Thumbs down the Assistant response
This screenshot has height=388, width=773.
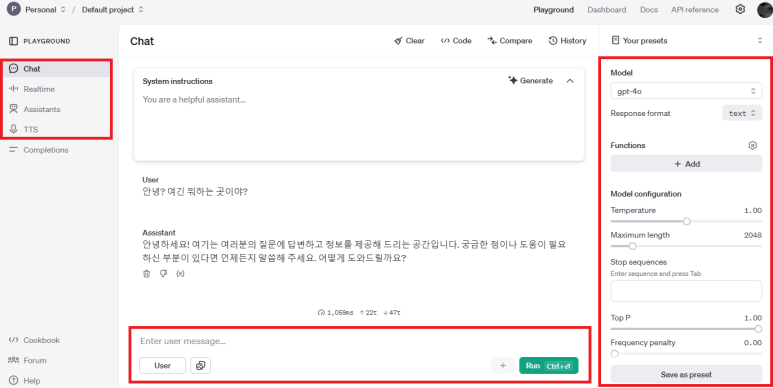tap(164, 274)
